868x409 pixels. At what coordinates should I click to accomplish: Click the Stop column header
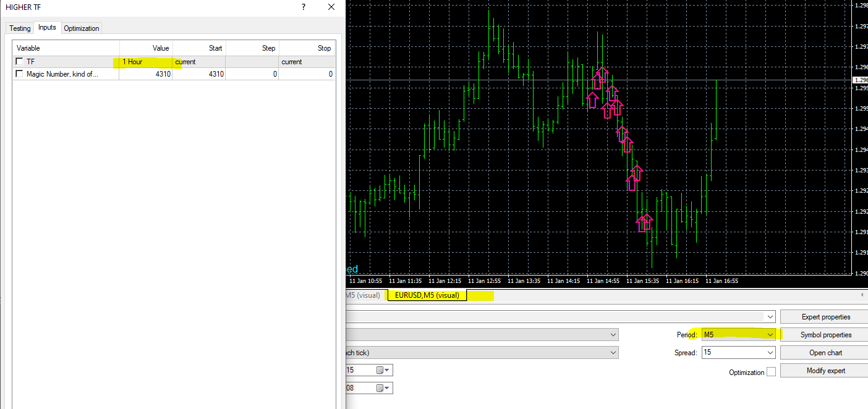pyautogui.click(x=307, y=48)
